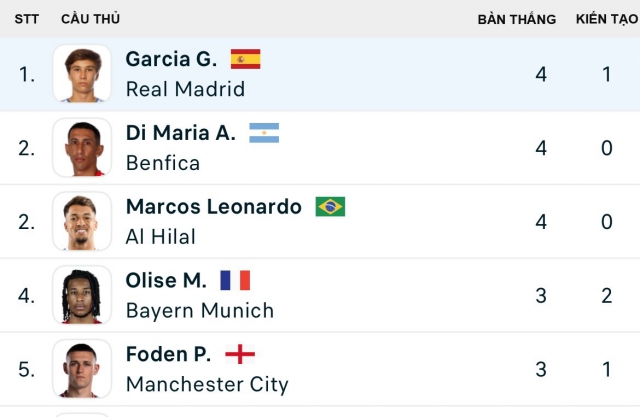This screenshot has width=640, height=417.
Task: Sort by BÀN THẮNG column header
Action: (x=517, y=19)
